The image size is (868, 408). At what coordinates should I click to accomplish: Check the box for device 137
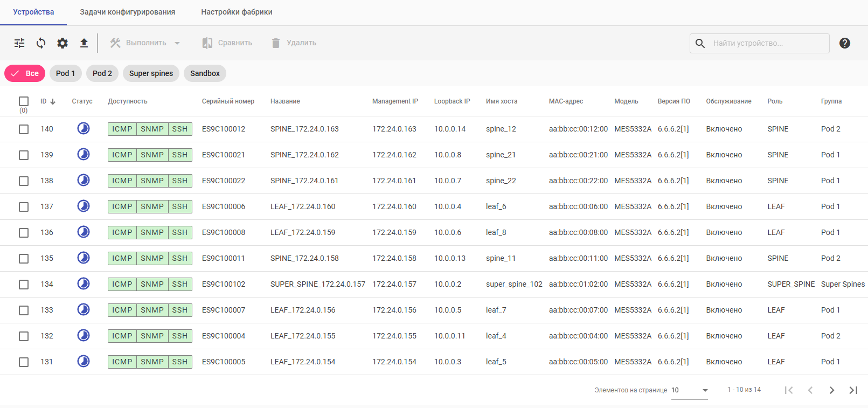(x=24, y=207)
